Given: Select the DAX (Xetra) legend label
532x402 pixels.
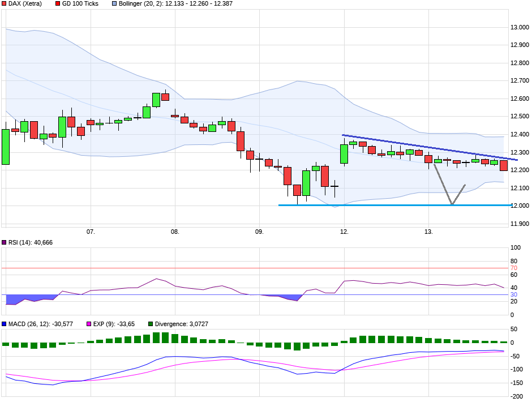Looking at the screenshot, I should pyautogui.click(x=26, y=4).
